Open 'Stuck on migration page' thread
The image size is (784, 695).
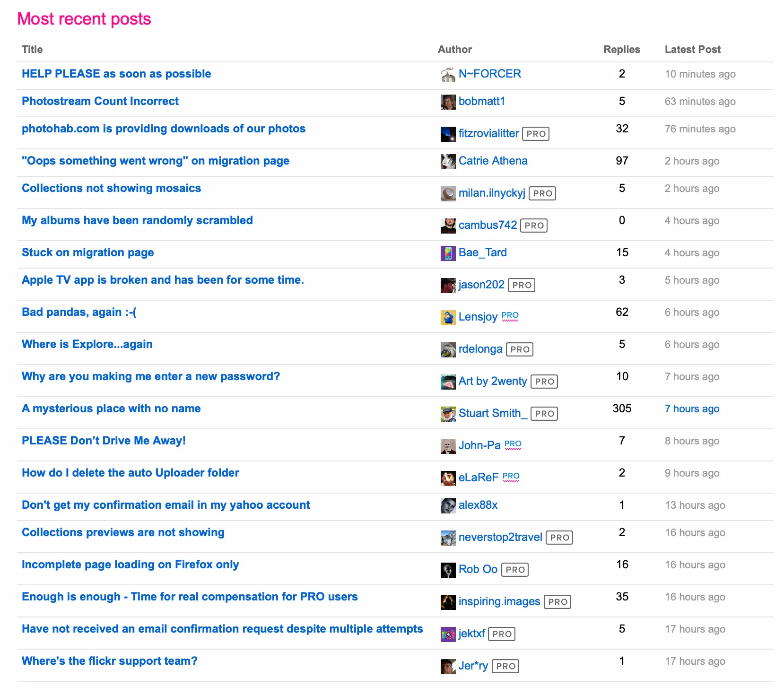pos(88,252)
